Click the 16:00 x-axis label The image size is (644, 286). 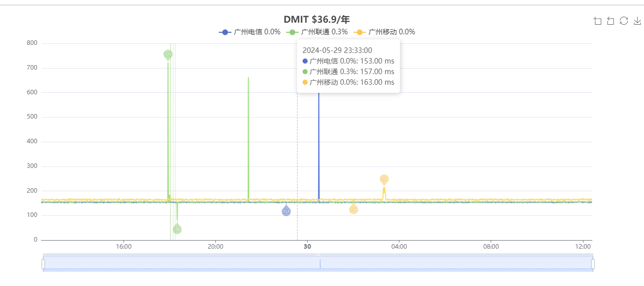(124, 247)
